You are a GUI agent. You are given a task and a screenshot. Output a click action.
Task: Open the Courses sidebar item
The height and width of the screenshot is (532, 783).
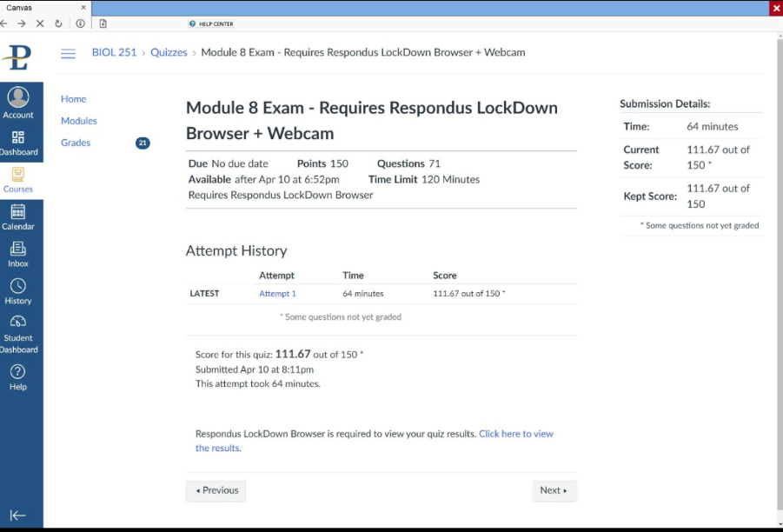click(x=18, y=180)
